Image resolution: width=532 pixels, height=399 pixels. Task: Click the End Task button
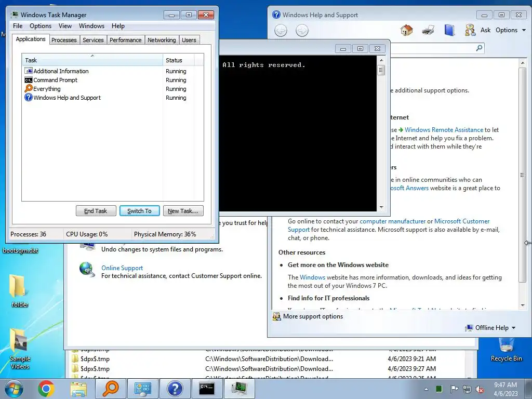pyautogui.click(x=96, y=211)
